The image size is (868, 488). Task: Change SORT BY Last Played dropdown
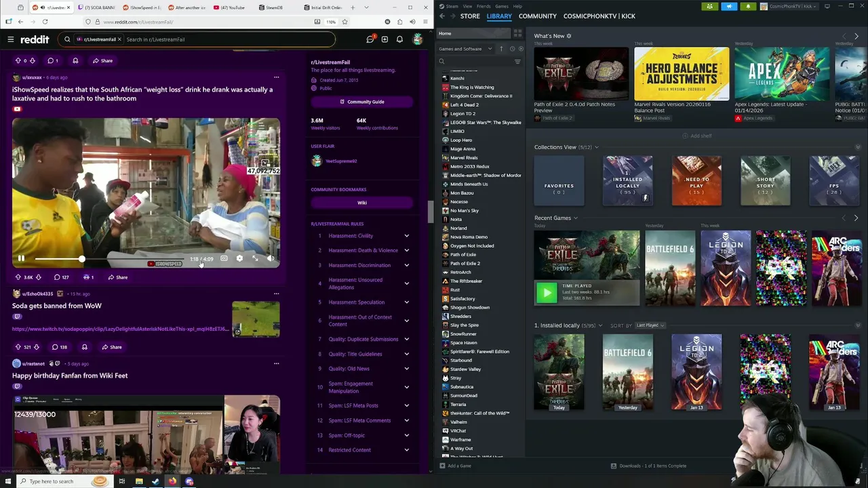(650, 325)
